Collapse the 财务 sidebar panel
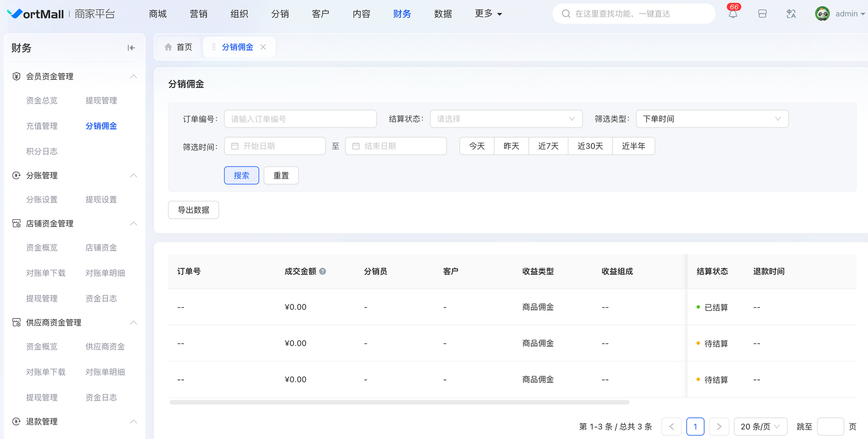Image resolution: width=868 pixels, height=439 pixels. 131,48
